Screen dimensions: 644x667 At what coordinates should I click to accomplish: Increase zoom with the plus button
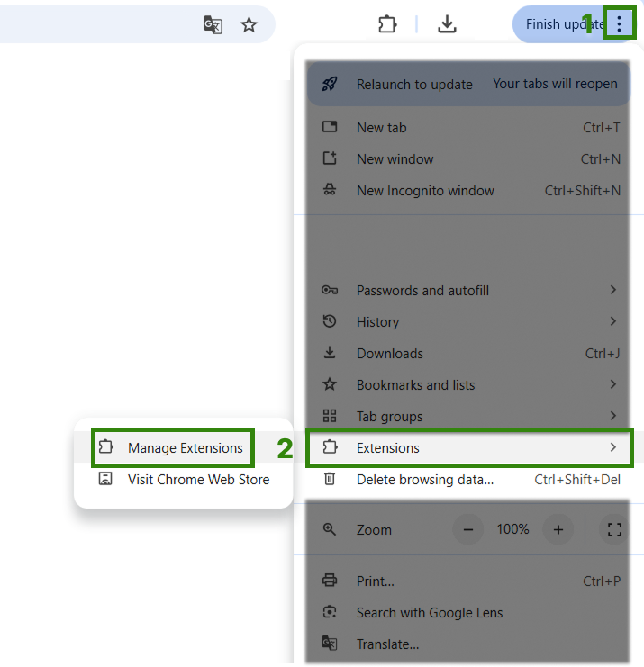pyautogui.click(x=558, y=529)
